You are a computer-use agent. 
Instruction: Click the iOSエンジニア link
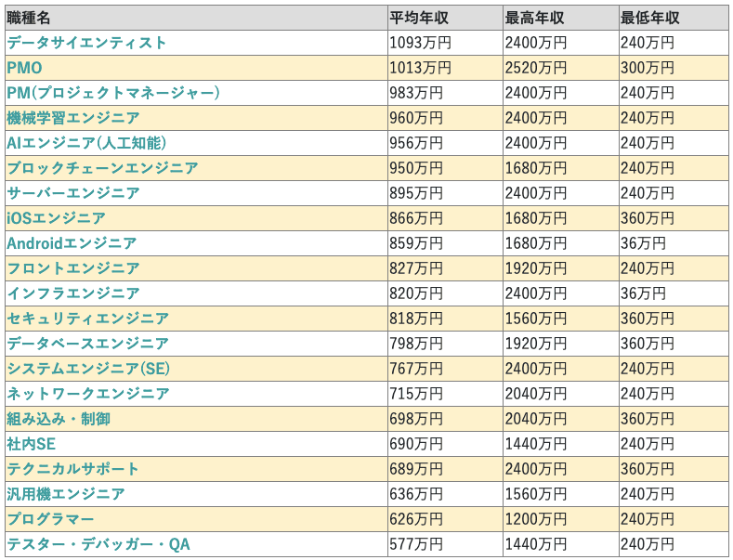click(x=56, y=218)
